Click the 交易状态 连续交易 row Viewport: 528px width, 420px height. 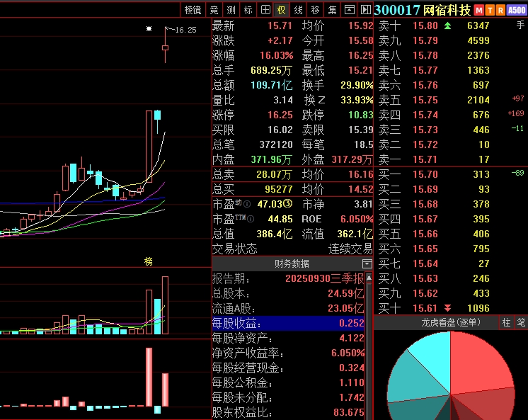pos(292,249)
